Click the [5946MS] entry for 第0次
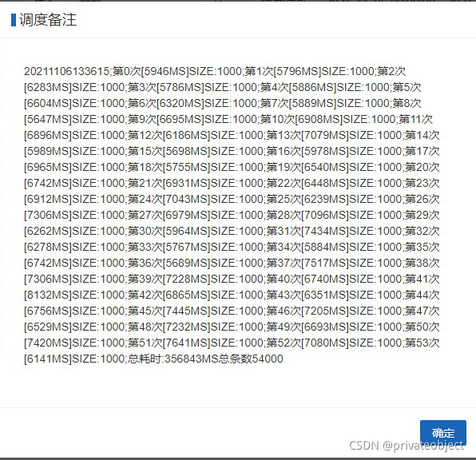Viewport: 476px width, 460px height. (165, 71)
